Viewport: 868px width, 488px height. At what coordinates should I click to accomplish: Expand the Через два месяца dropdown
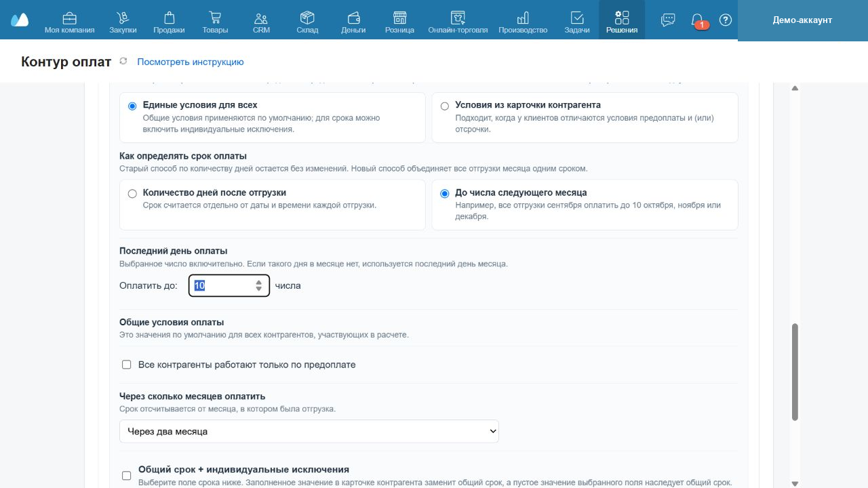[309, 431]
